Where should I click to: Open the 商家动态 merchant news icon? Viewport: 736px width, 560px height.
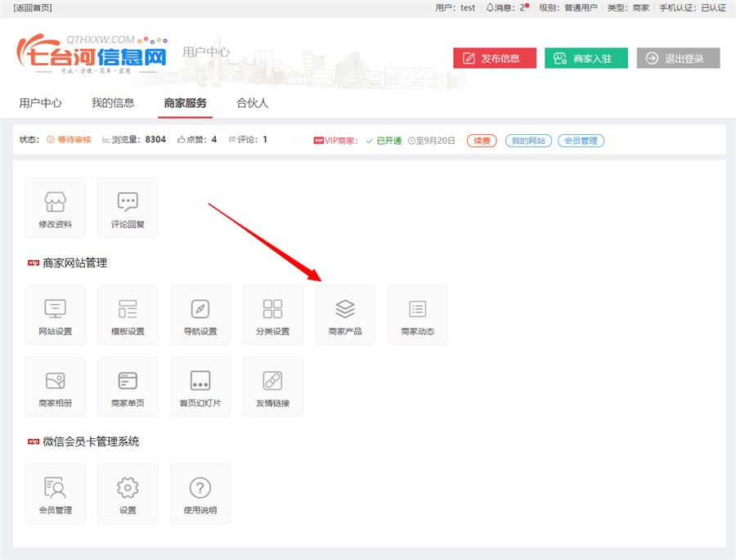tap(417, 315)
